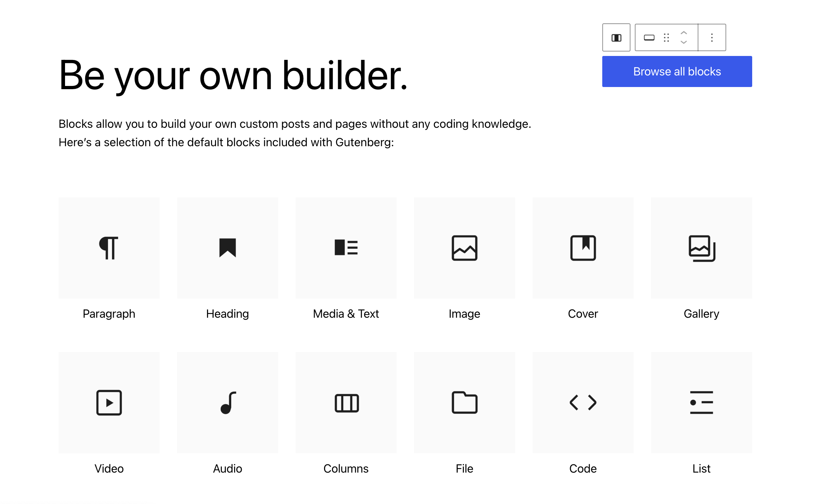Screen dimensions: 836x504
Task: Click the Code caption text
Action: [x=583, y=469]
